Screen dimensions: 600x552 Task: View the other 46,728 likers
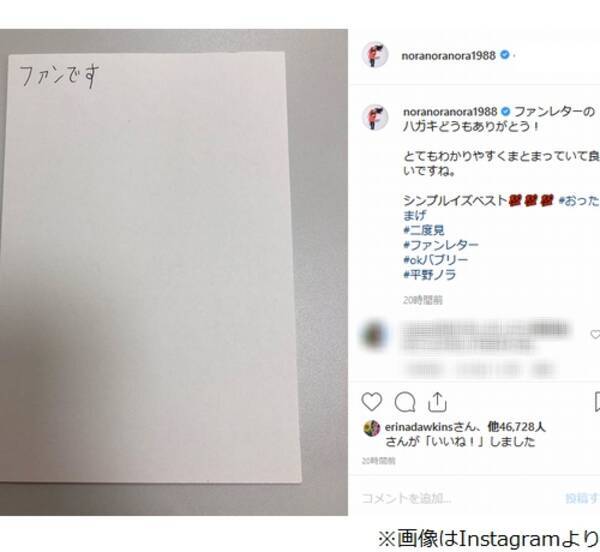tap(517, 427)
